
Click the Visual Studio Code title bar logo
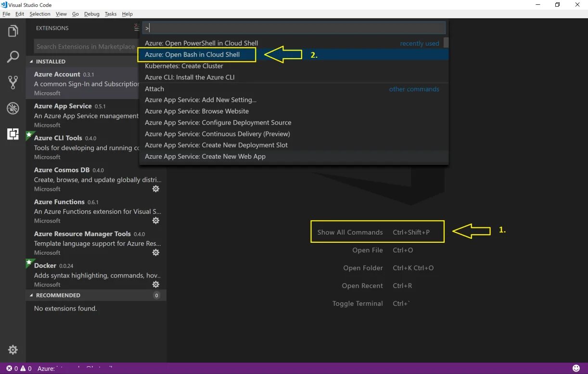[x=4, y=5]
